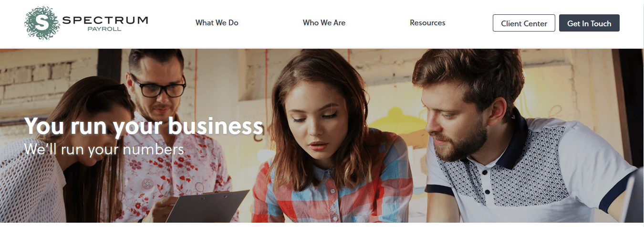
Task: Open the Client Center button
Action: point(524,23)
